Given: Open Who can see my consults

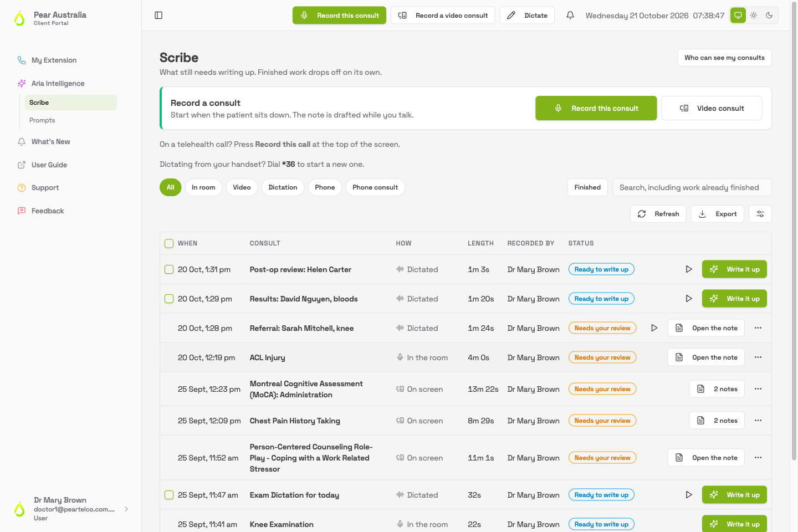Looking at the screenshot, I should click(724, 58).
